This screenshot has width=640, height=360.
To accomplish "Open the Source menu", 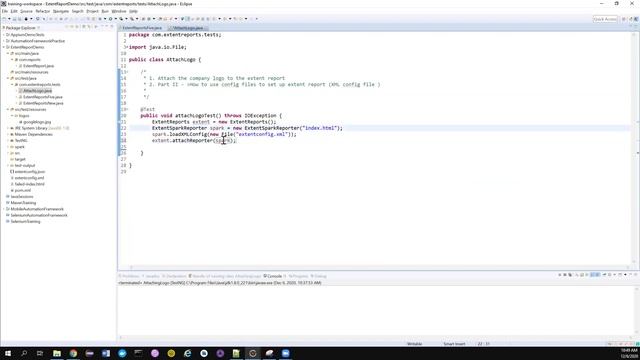I will coord(26,11).
